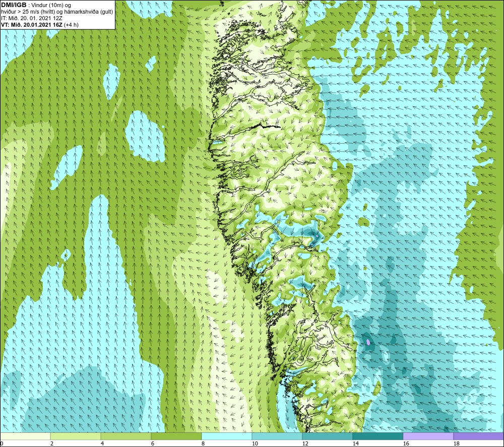This screenshot has width=504, height=447.
Task: Click the 14–16 m/s dark teal swatch
Action: pyautogui.click(x=377, y=436)
